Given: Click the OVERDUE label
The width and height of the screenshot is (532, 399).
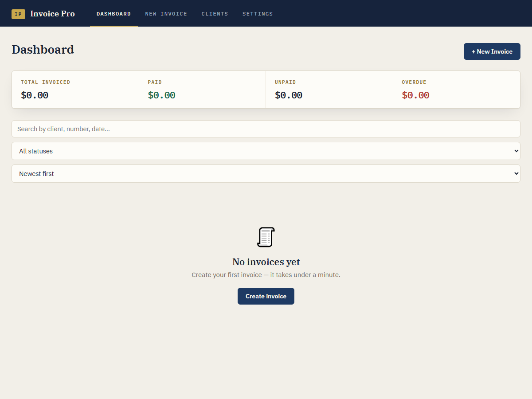Looking at the screenshot, I should pyautogui.click(x=414, y=82).
